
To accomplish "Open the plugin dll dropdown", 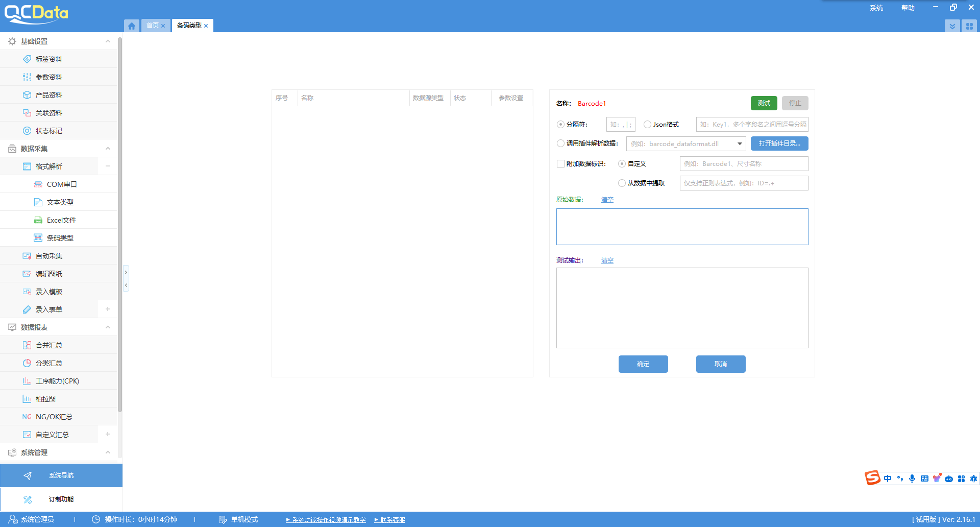I will point(739,144).
